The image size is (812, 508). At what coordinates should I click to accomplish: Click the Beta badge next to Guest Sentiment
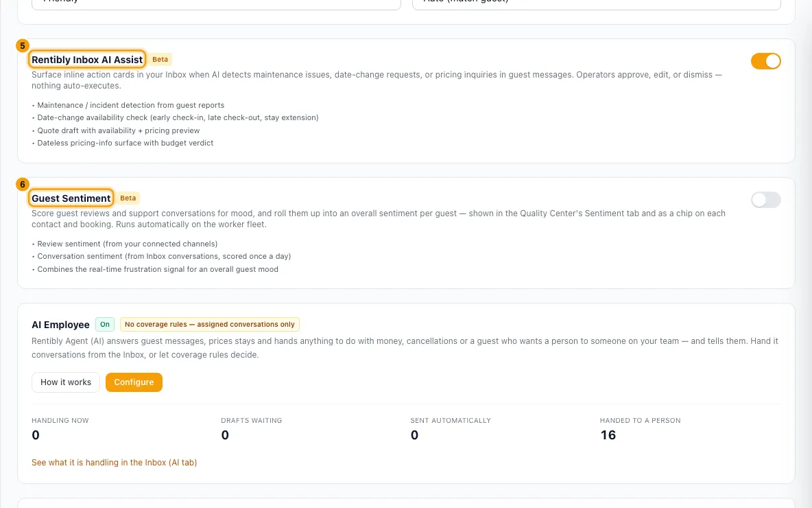click(128, 198)
